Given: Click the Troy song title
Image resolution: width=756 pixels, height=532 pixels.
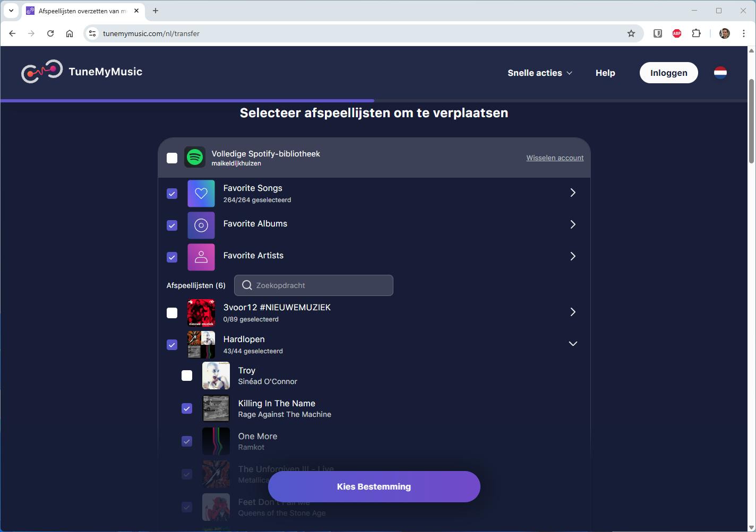Looking at the screenshot, I should coord(247,370).
